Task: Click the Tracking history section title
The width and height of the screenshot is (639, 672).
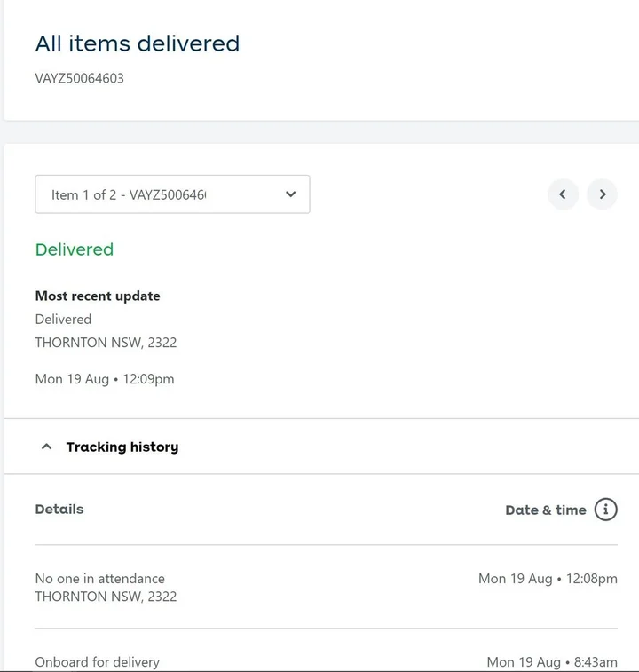Action: click(x=122, y=447)
